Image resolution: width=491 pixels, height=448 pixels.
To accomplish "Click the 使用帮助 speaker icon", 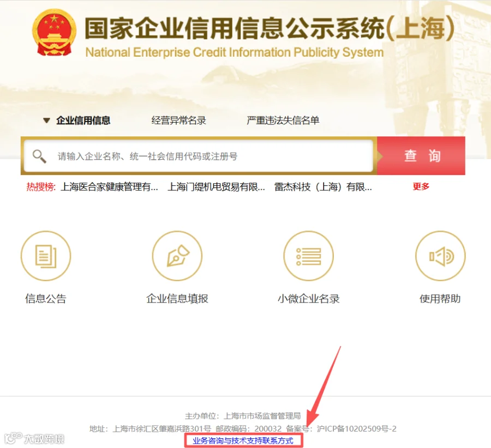I will 440,256.
